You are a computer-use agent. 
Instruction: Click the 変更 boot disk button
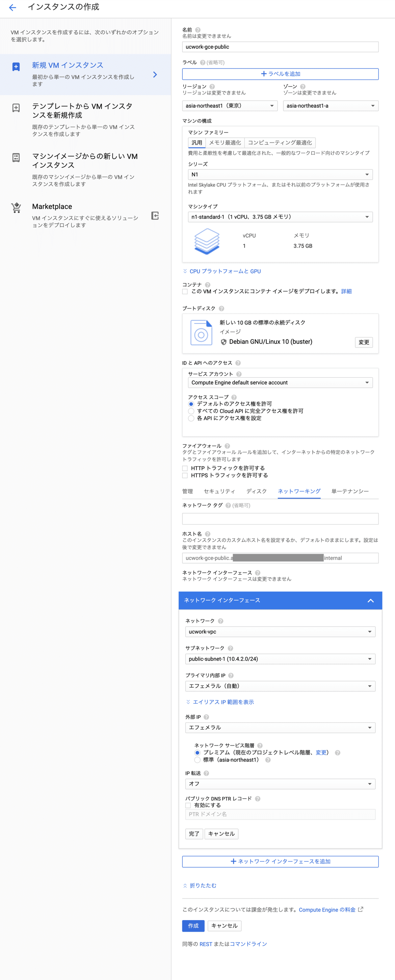(x=364, y=342)
